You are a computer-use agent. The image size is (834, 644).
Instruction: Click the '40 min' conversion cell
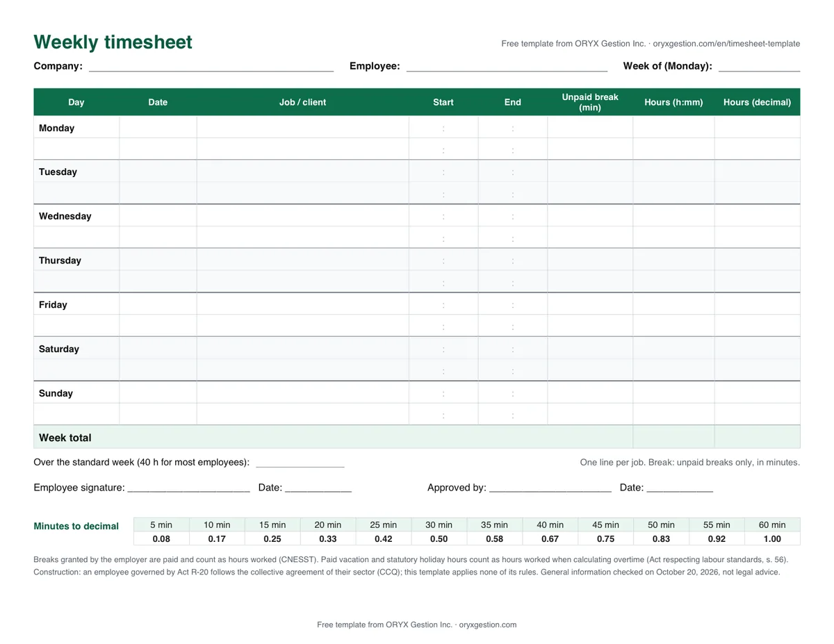[x=550, y=525]
